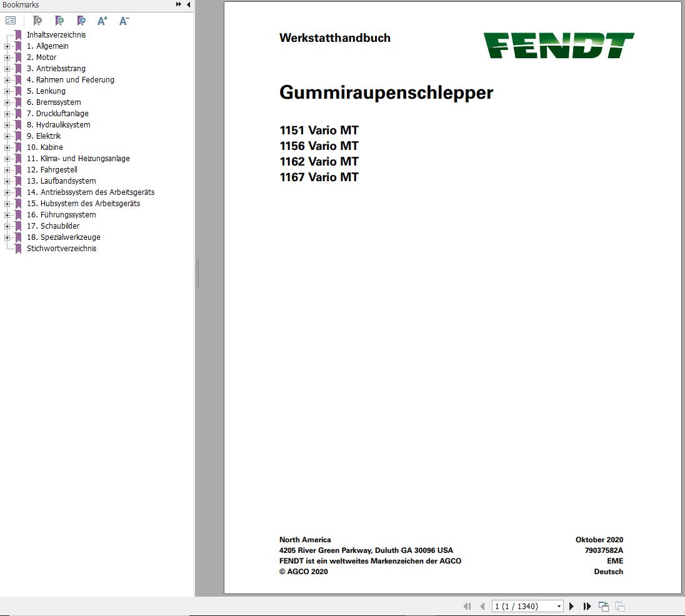Open Inhaltsverzeichnis bookmark

coord(56,35)
